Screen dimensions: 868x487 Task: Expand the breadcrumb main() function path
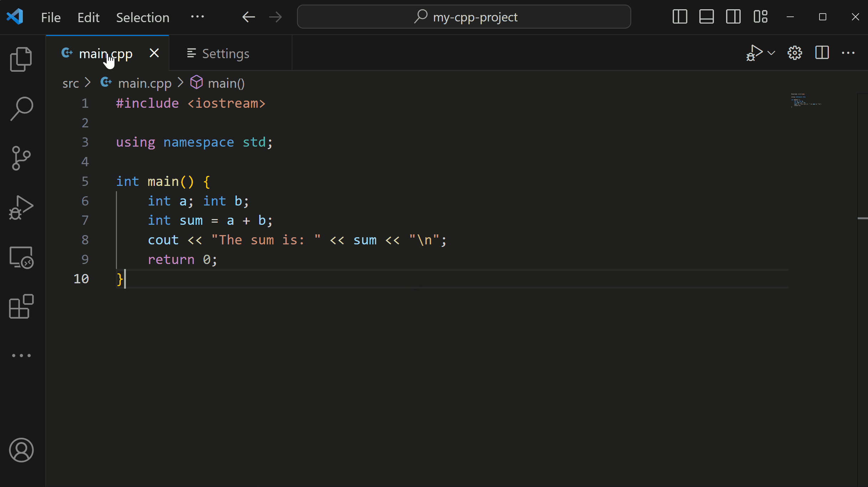tap(225, 83)
